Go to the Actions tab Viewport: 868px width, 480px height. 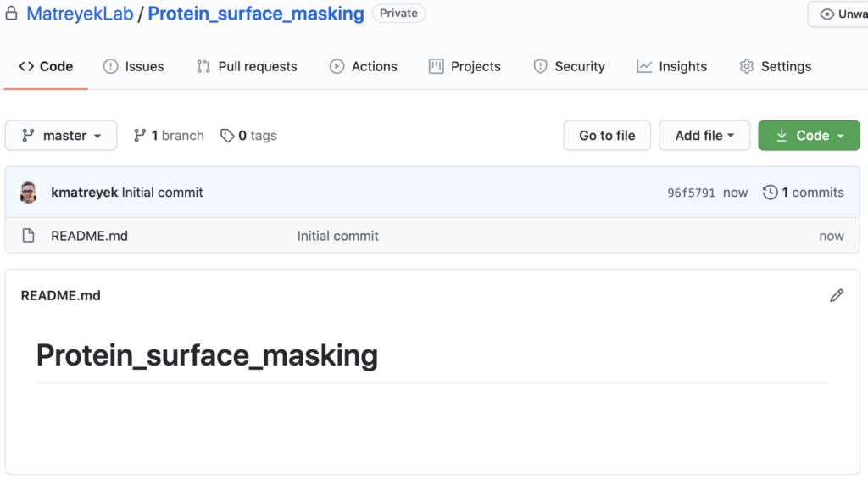click(x=363, y=66)
